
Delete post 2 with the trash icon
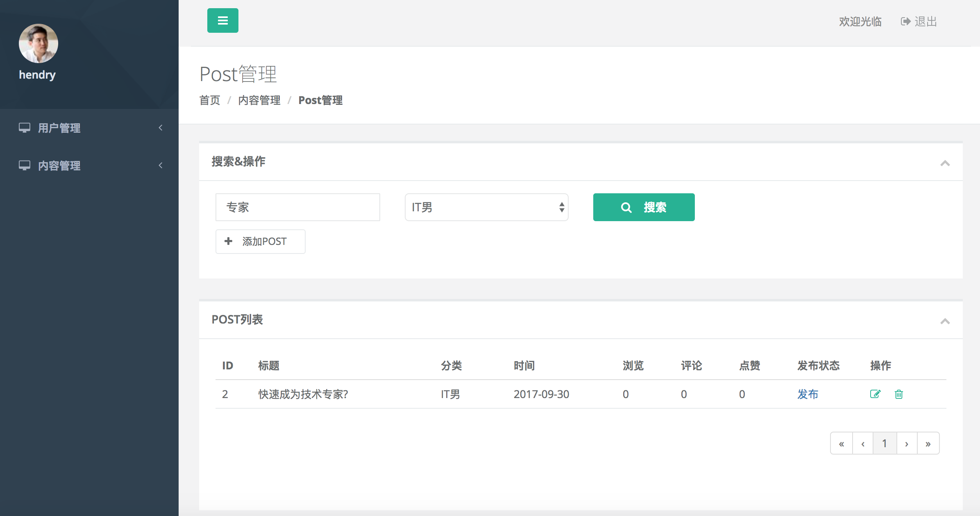898,394
